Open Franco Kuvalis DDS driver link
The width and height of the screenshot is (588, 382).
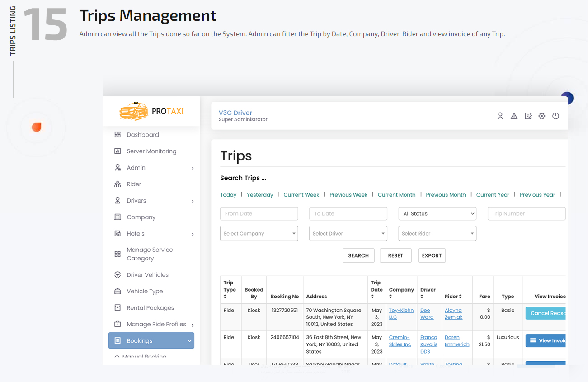click(x=429, y=344)
